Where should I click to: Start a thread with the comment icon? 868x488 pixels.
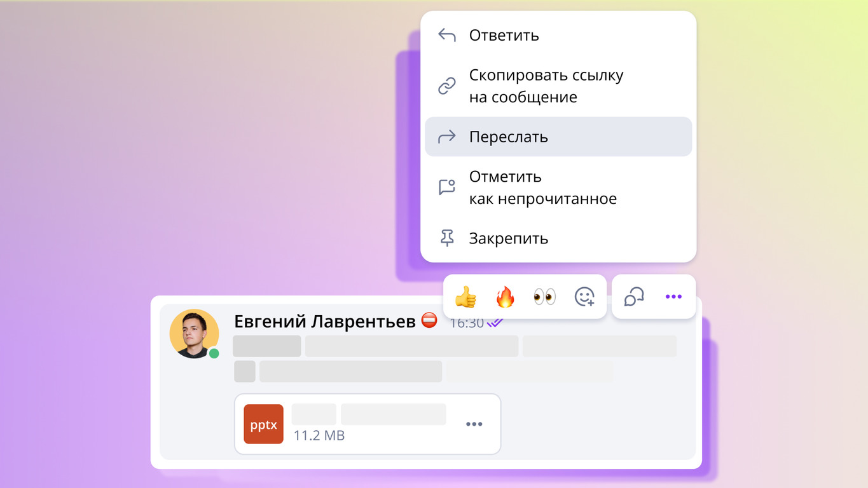(634, 297)
